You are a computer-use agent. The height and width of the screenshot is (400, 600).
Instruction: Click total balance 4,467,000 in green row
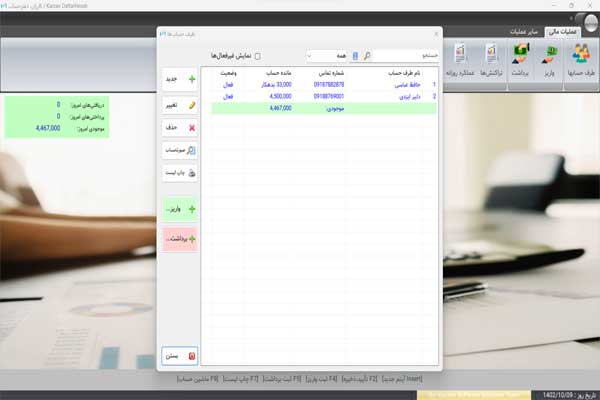pyautogui.click(x=280, y=108)
